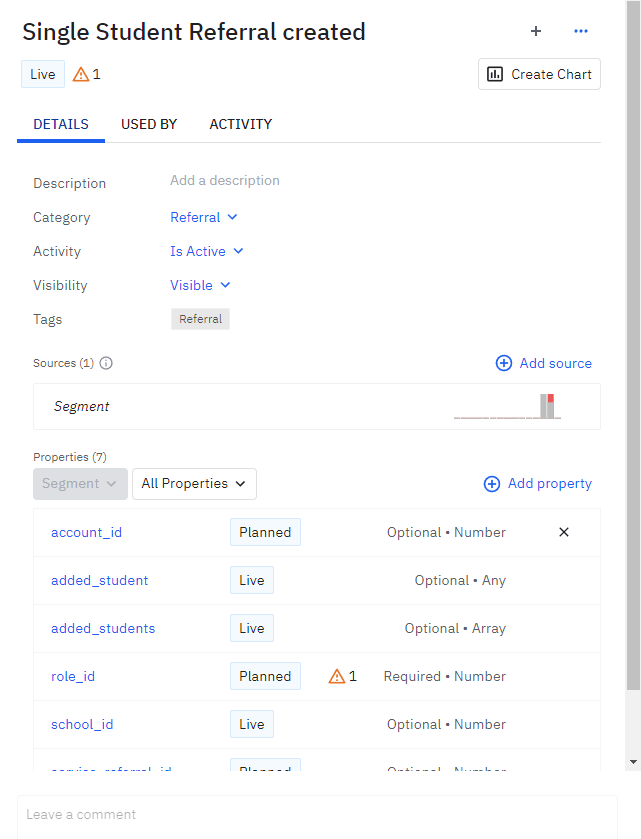This screenshot has width=641, height=839.
Task: Open the added_students property link
Action: pyautogui.click(x=103, y=628)
